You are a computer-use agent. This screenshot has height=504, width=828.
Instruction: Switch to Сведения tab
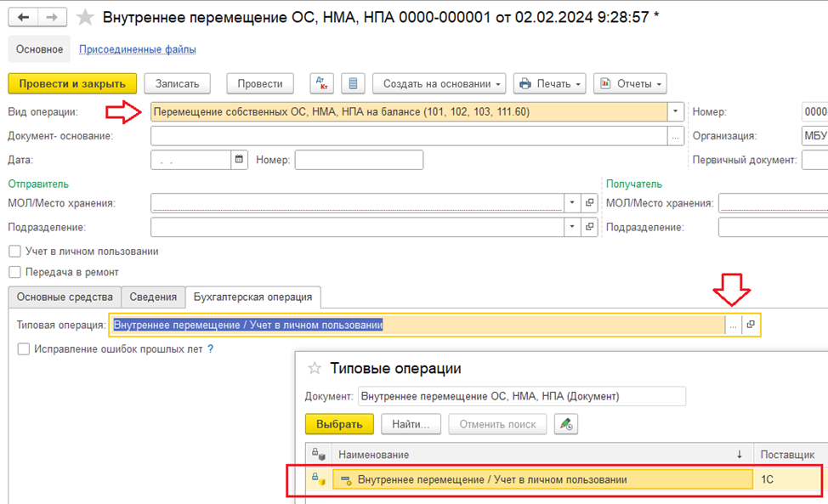[153, 297]
